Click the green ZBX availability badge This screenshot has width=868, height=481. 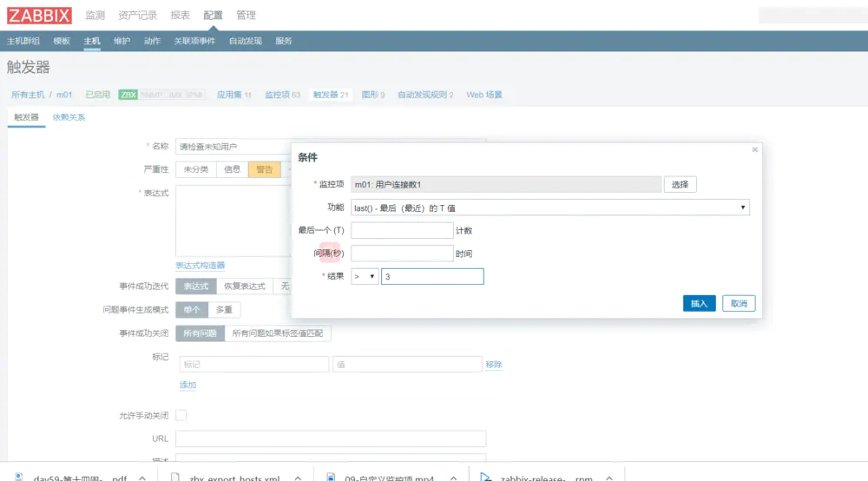(x=128, y=95)
